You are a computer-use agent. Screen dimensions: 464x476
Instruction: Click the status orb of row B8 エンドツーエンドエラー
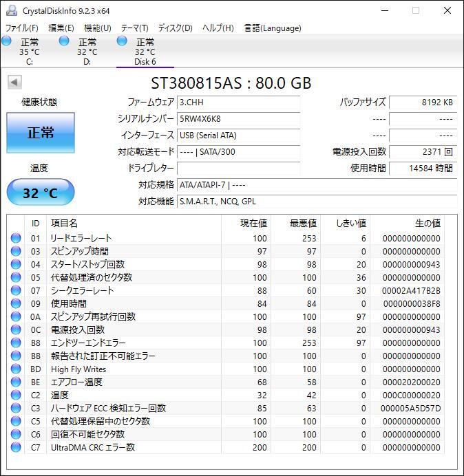click(x=16, y=343)
